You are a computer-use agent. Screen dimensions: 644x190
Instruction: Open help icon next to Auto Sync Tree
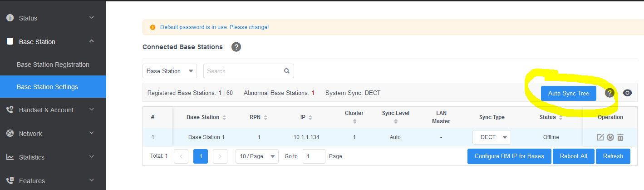610,93
